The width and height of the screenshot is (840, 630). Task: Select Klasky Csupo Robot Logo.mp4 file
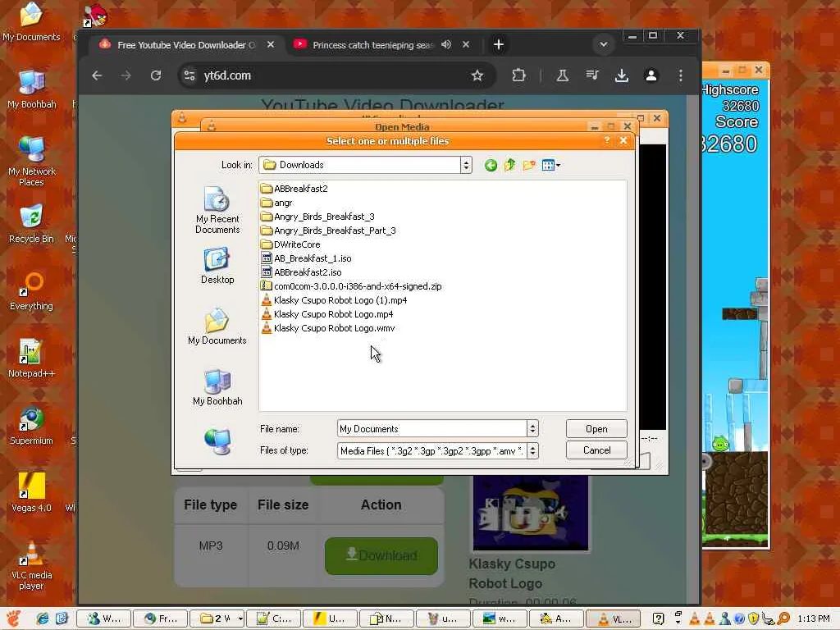point(327,314)
